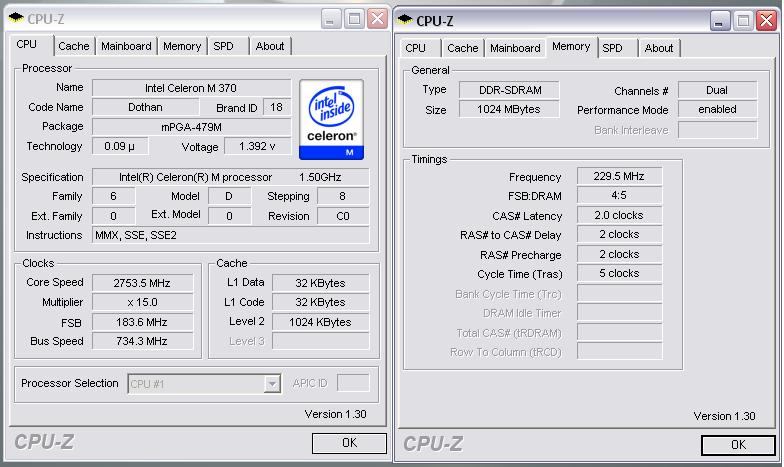The width and height of the screenshot is (784, 467).
Task: Click RAS# Precharge value '2 clocks'
Action: (620, 254)
